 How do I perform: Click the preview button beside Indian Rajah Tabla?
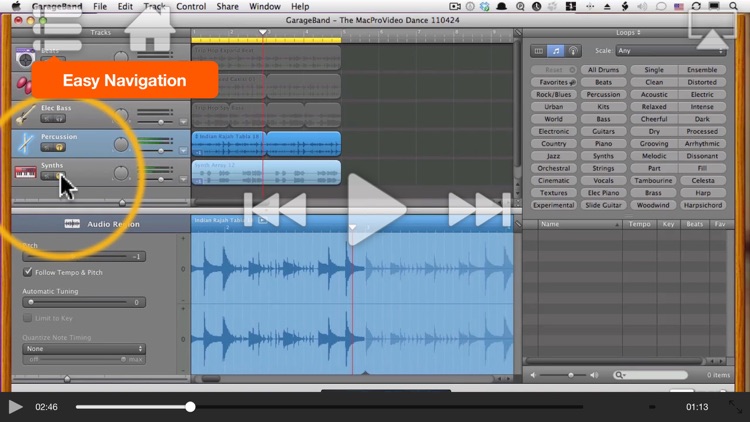(x=263, y=220)
